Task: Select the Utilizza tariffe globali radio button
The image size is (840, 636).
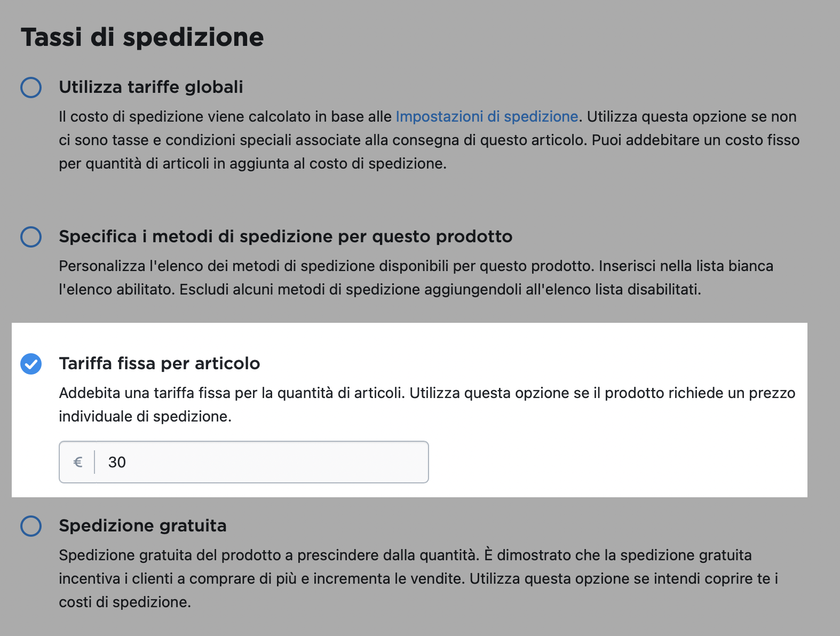Action: [x=31, y=87]
